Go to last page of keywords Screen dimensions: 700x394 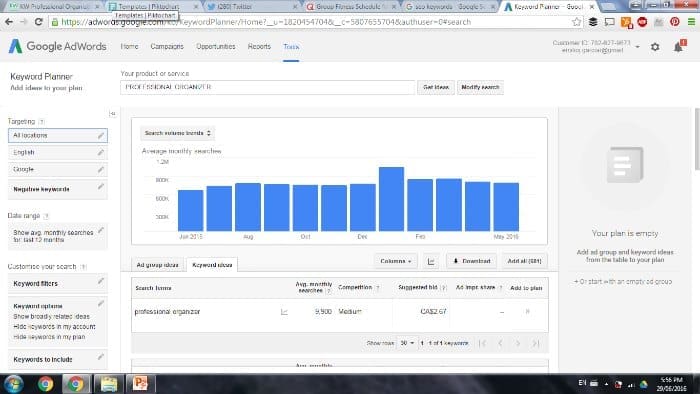point(536,343)
